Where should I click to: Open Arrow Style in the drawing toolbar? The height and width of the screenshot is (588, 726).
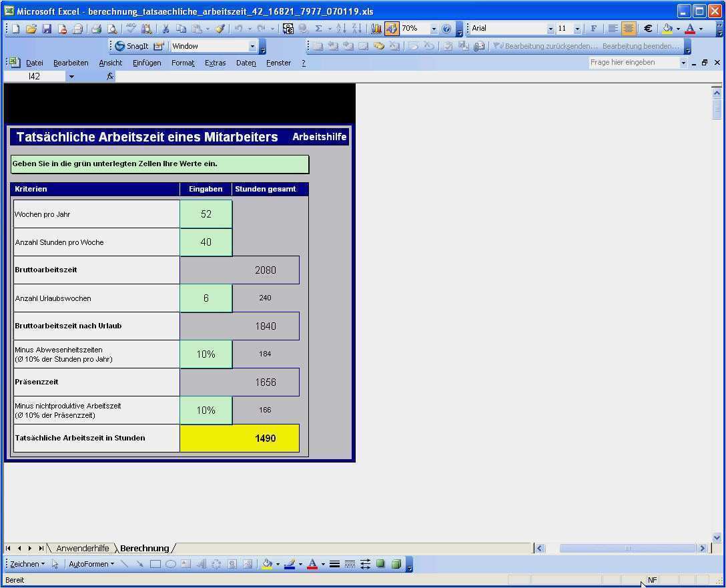pyautogui.click(x=365, y=564)
